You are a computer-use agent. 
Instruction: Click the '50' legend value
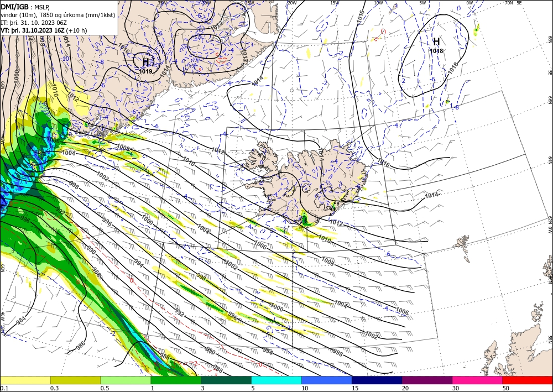click(x=506, y=388)
